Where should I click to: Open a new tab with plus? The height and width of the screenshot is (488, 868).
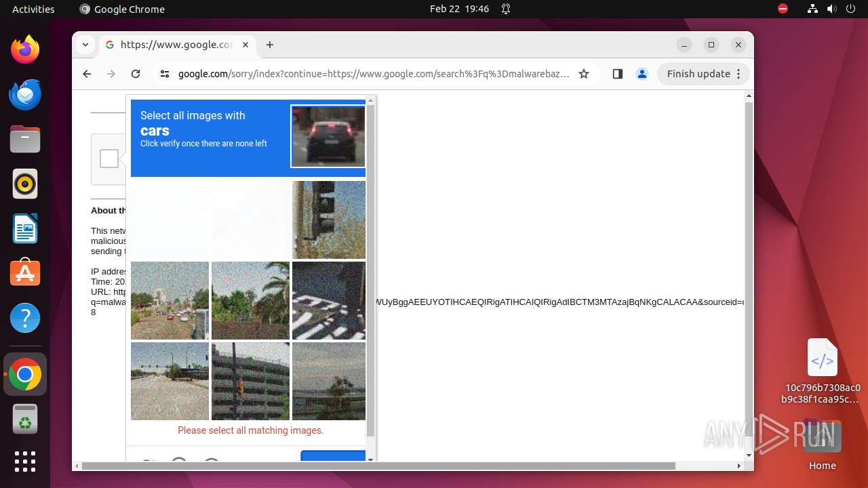tap(270, 45)
